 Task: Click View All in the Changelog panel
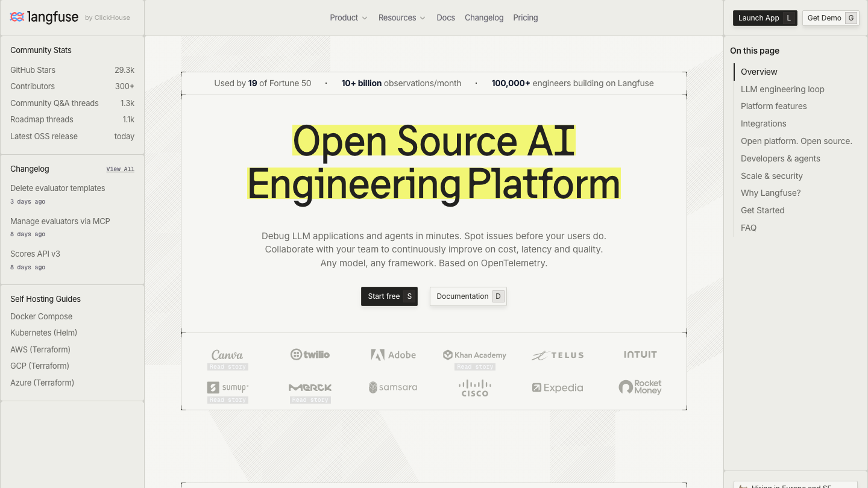tap(121, 169)
